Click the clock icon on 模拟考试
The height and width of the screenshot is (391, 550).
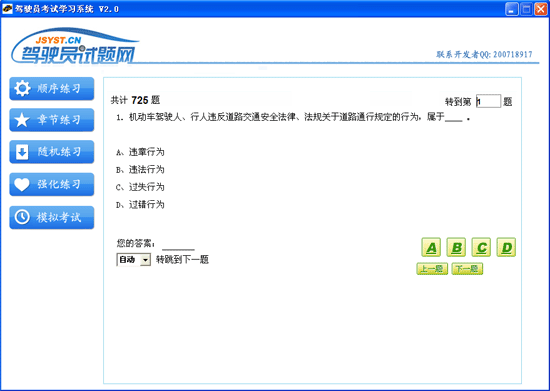[22, 217]
